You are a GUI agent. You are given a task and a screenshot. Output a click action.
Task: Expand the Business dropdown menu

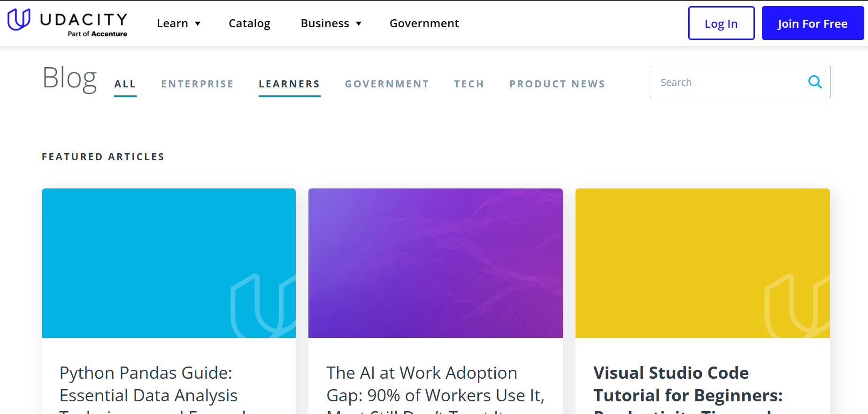[x=331, y=23]
